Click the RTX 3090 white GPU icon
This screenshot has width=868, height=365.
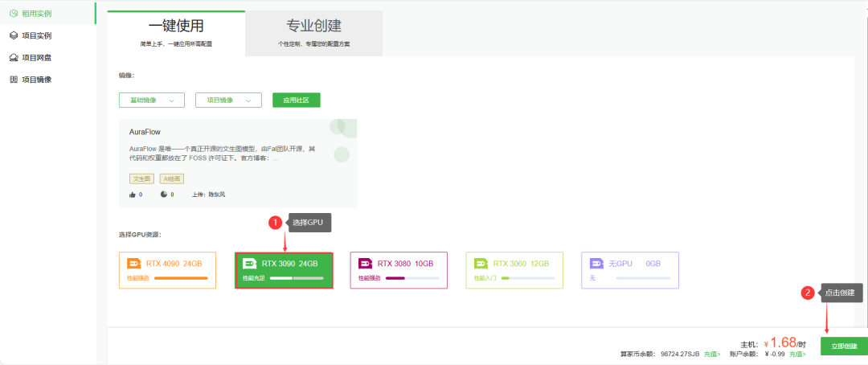pos(250,264)
